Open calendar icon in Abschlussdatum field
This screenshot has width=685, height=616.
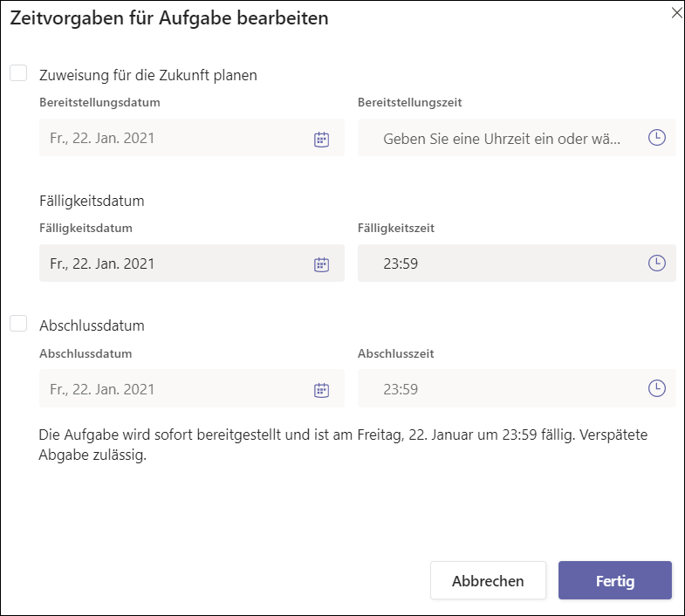(321, 390)
